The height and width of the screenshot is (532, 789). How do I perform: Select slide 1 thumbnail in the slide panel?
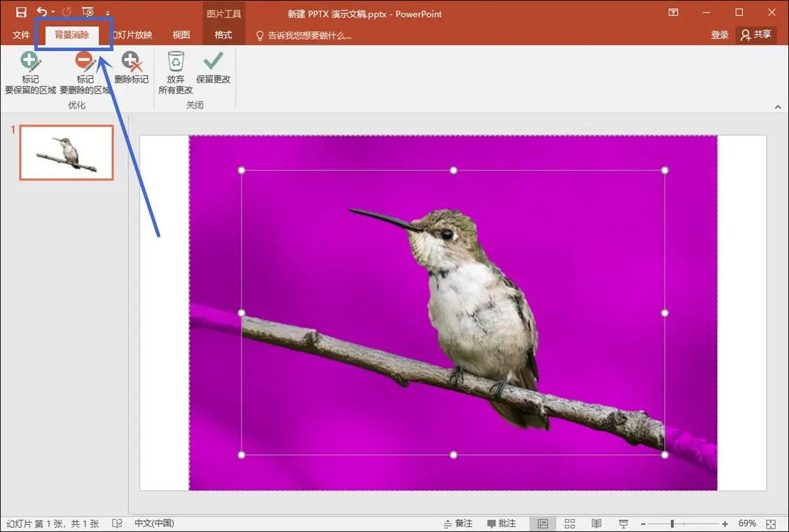(x=67, y=153)
